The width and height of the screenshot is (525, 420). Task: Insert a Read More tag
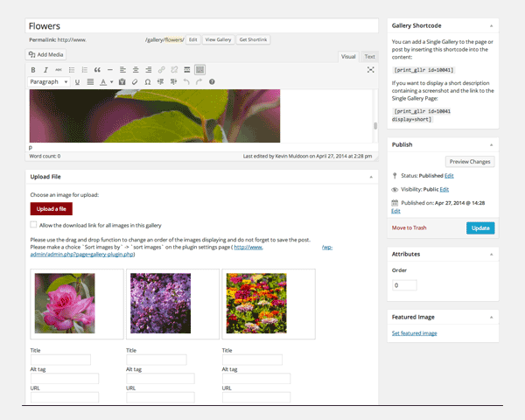tap(187, 70)
